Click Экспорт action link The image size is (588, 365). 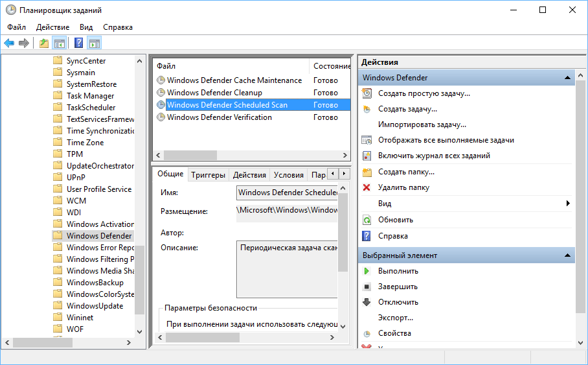(x=395, y=318)
